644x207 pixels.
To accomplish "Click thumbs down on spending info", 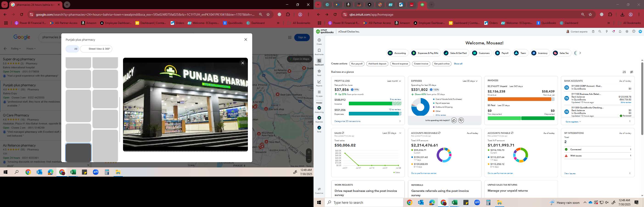I will tap(461, 121).
